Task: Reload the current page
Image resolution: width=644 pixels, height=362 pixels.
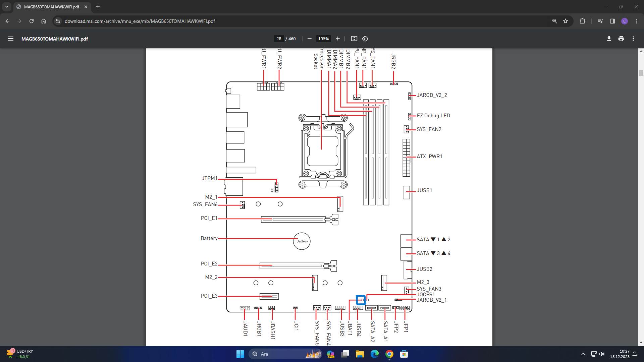Action: [x=32, y=21]
